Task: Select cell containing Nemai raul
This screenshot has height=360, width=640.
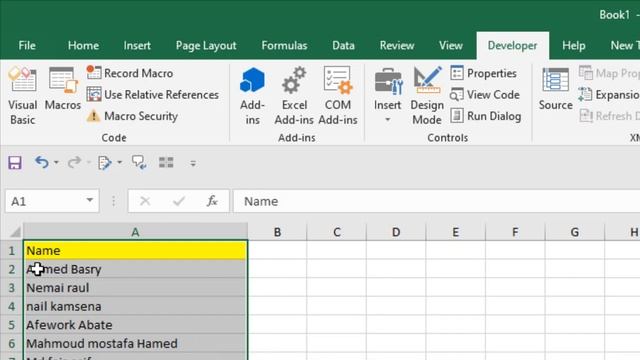Action: click(135, 288)
